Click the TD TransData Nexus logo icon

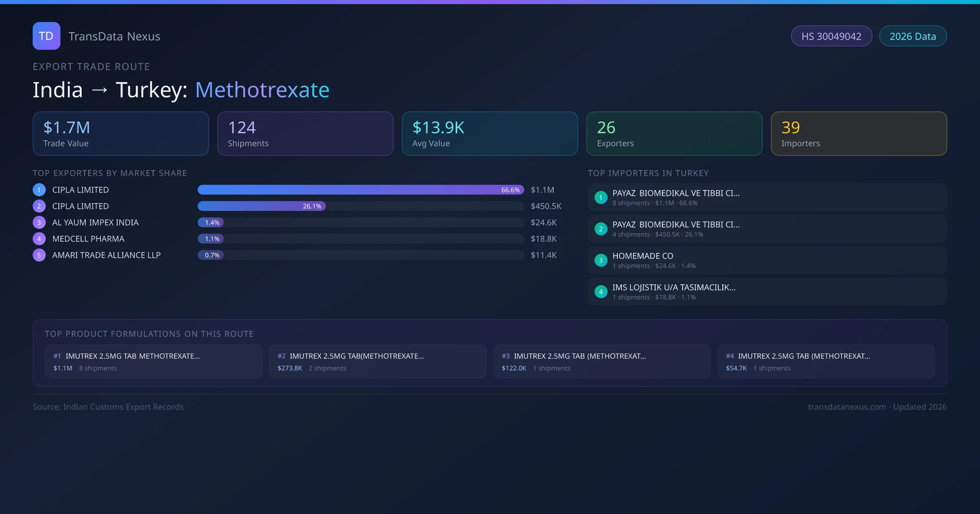coord(46,36)
